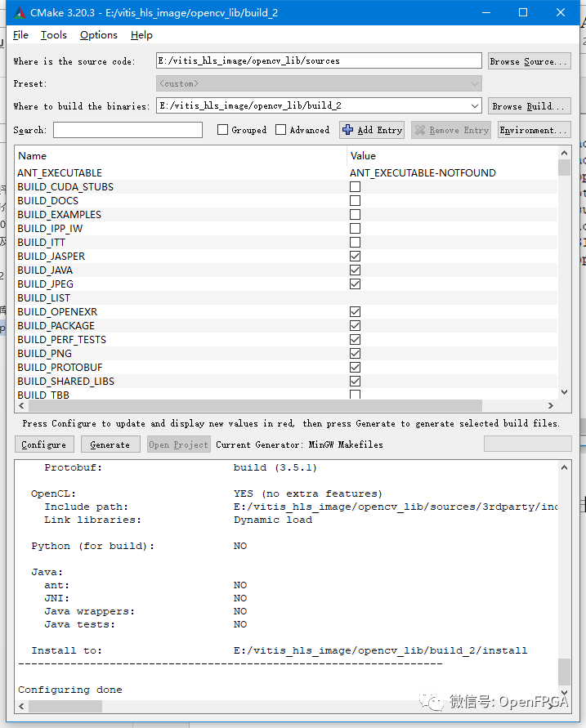This screenshot has width=586, height=728.
Task: Click the Configure button
Action: 43,444
